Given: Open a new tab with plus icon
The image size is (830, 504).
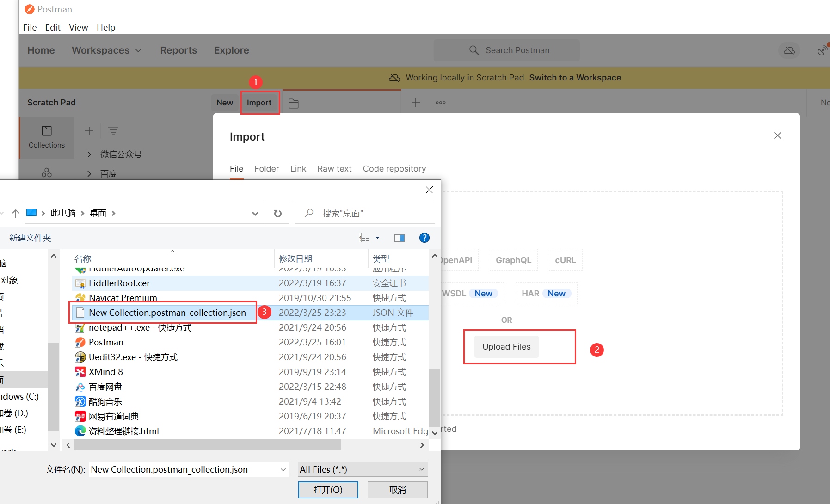Looking at the screenshot, I should [416, 103].
